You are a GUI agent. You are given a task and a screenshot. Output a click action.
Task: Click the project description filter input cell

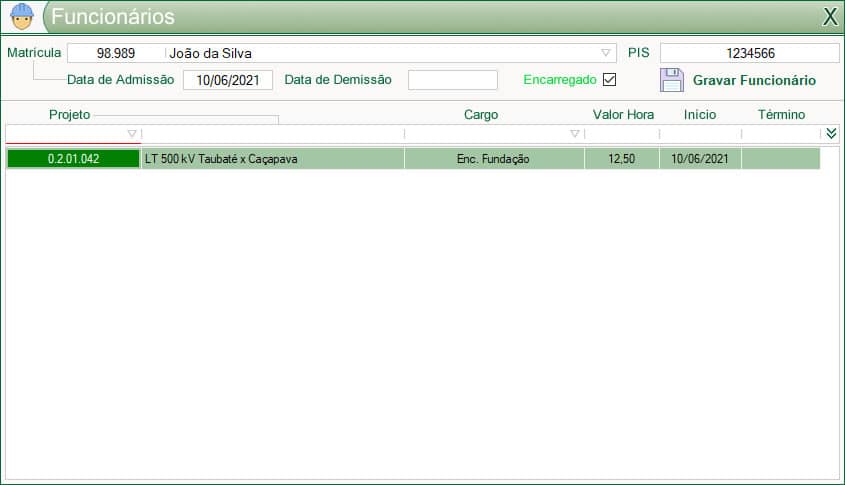(273, 134)
